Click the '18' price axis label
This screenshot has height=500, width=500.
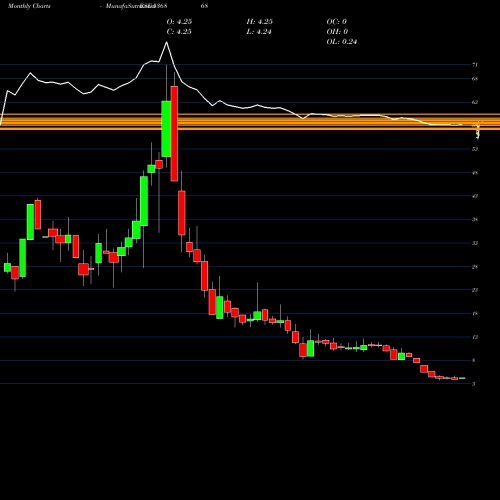click(475, 313)
